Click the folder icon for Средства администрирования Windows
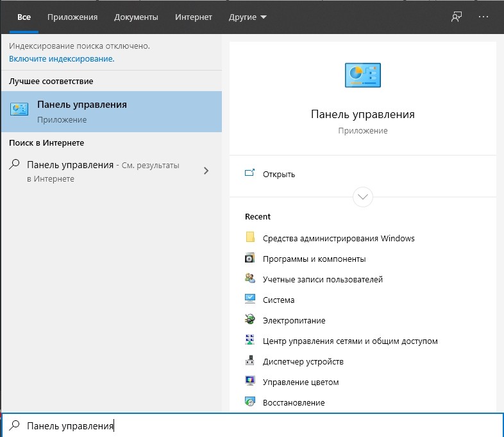Image resolution: width=504 pixels, height=437 pixels. click(x=250, y=237)
